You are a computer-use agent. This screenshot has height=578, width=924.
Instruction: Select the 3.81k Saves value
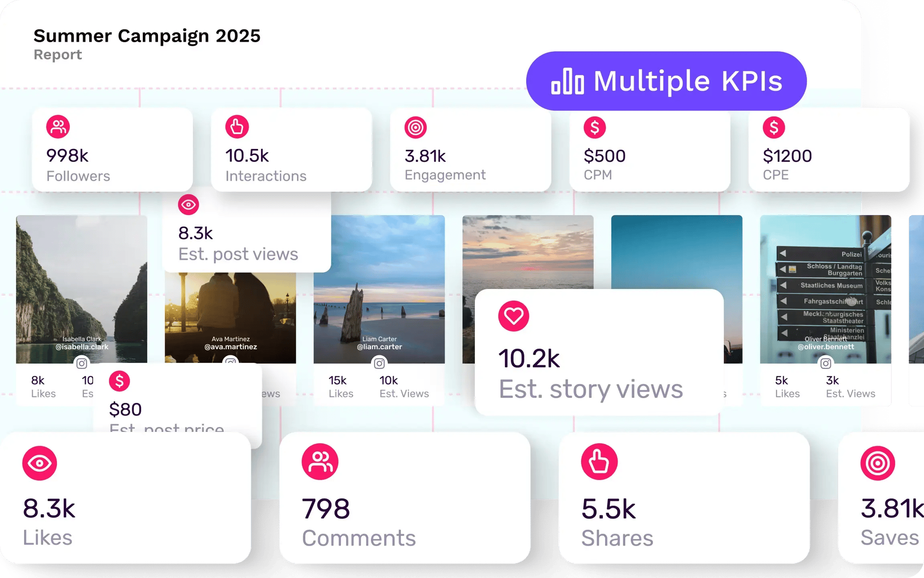pyautogui.click(x=892, y=509)
